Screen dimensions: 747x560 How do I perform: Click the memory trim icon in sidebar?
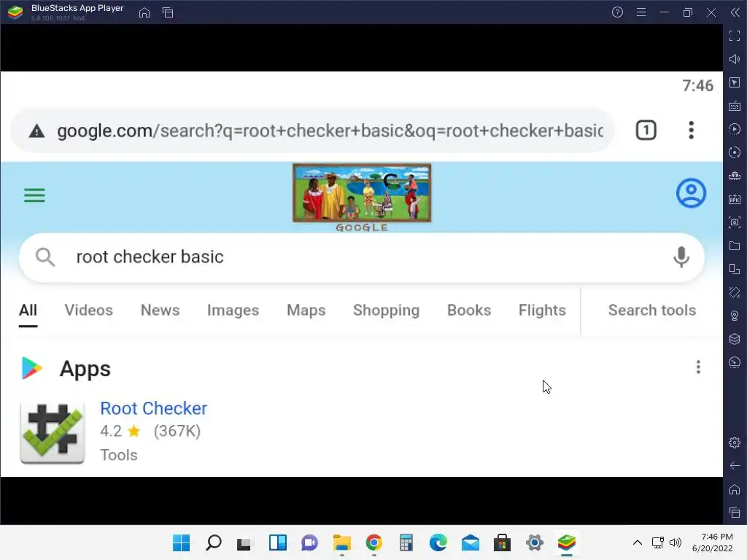[735, 176]
